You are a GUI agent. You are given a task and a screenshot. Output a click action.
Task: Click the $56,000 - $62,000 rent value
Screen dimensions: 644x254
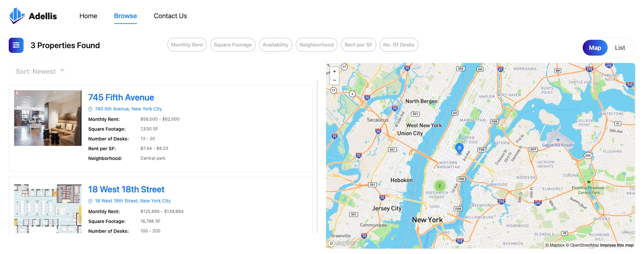tap(160, 119)
